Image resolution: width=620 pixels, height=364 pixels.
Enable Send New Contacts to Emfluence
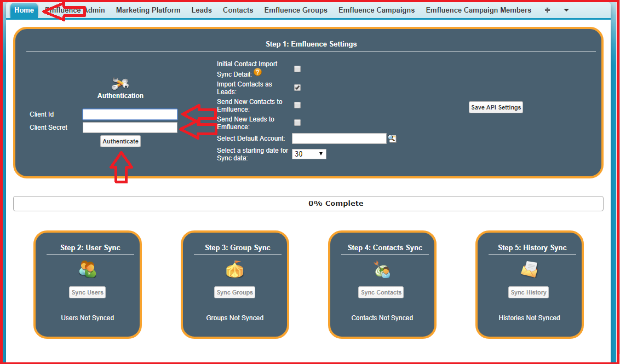297,105
